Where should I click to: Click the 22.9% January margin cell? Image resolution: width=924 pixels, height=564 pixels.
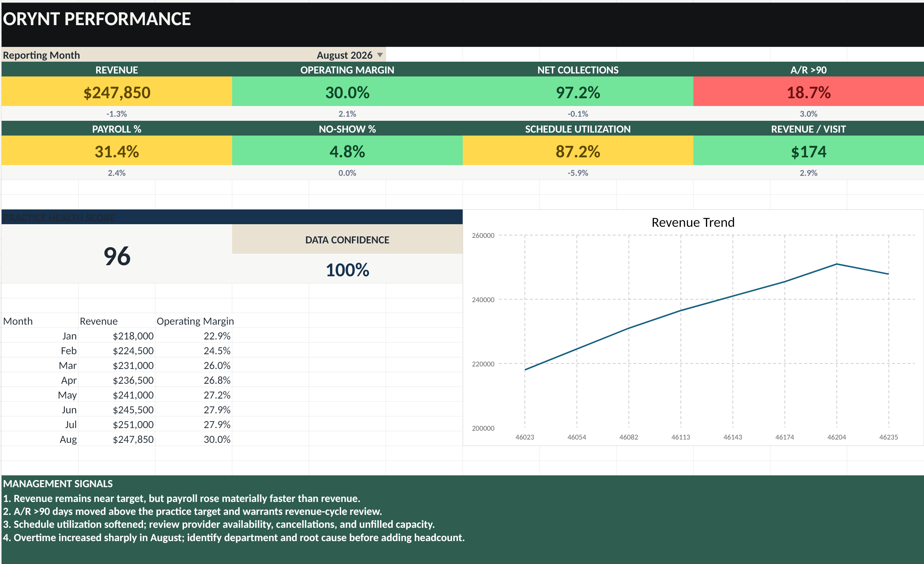pyautogui.click(x=194, y=336)
